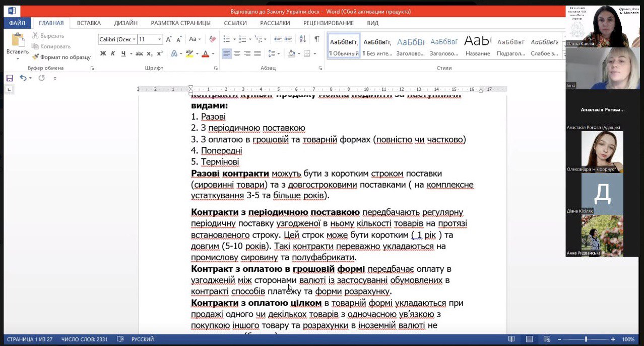This screenshot has height=346, width=644.
Task: Click the zoom in plus button
Action: pyautogui.click(x=614, y=339)
